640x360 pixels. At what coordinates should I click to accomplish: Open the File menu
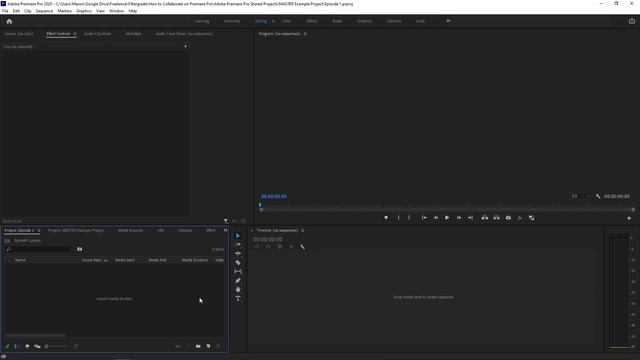[5, 11]
